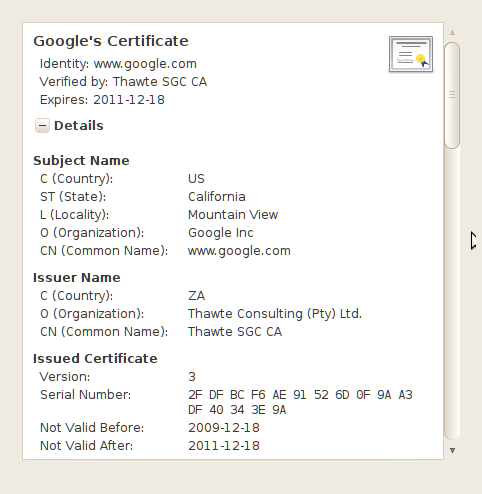The image size is (482, 494).
Task: Collapse the Details section
Action: click(x=42, y=126)
